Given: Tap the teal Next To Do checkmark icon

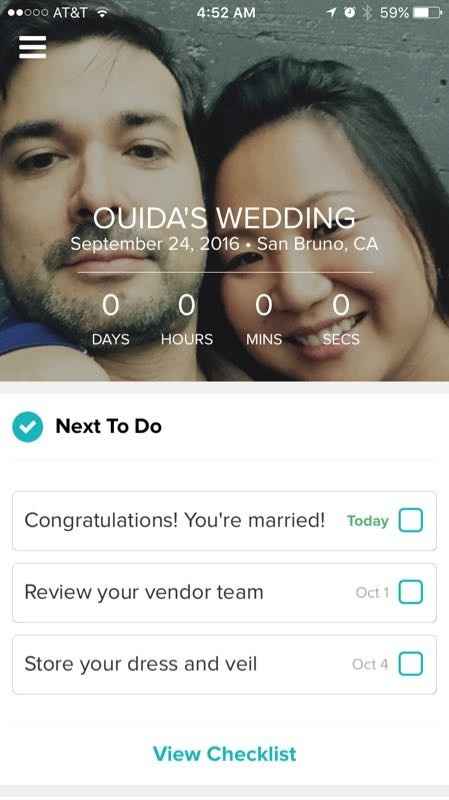Looking at the screenshot, I should (x=28, y=427).
